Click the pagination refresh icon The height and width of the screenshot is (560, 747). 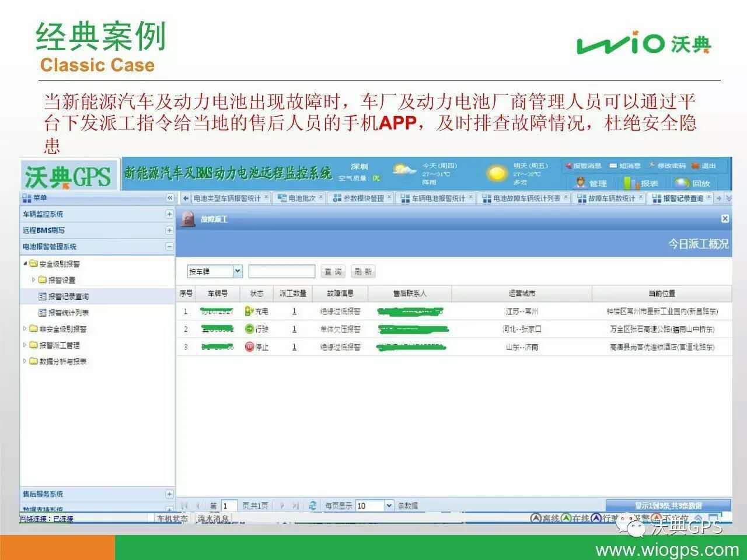click(313, 506)
